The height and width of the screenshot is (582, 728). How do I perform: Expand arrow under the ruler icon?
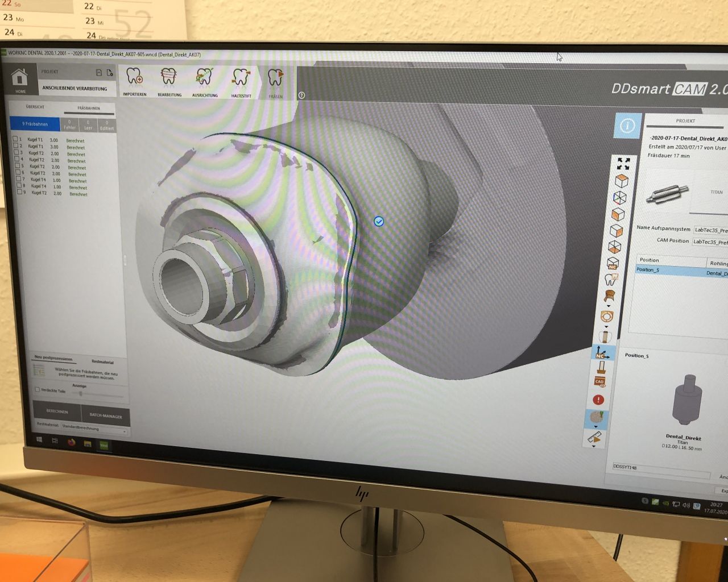tap(594, 446)
